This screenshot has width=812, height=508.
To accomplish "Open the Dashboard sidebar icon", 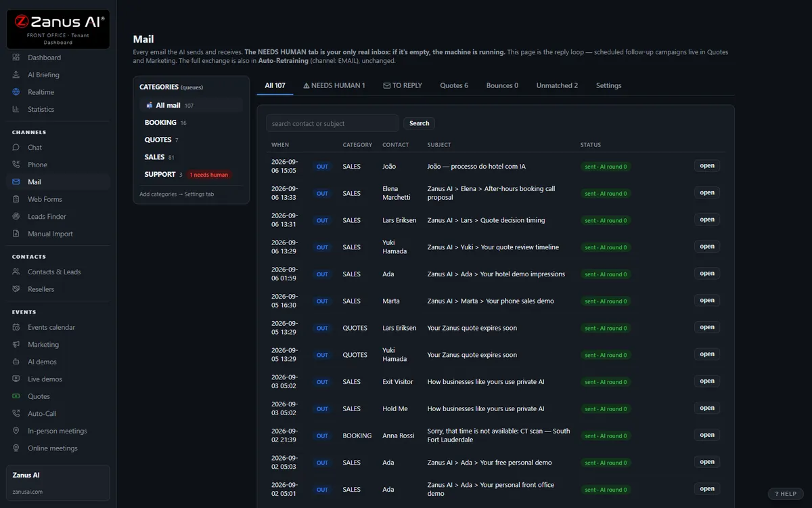I will point(16,58).
